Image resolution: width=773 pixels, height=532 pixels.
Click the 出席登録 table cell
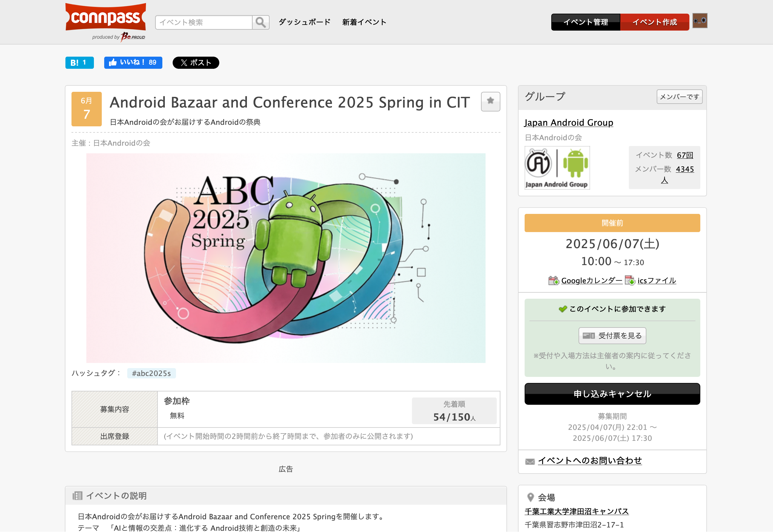[114, 436]
